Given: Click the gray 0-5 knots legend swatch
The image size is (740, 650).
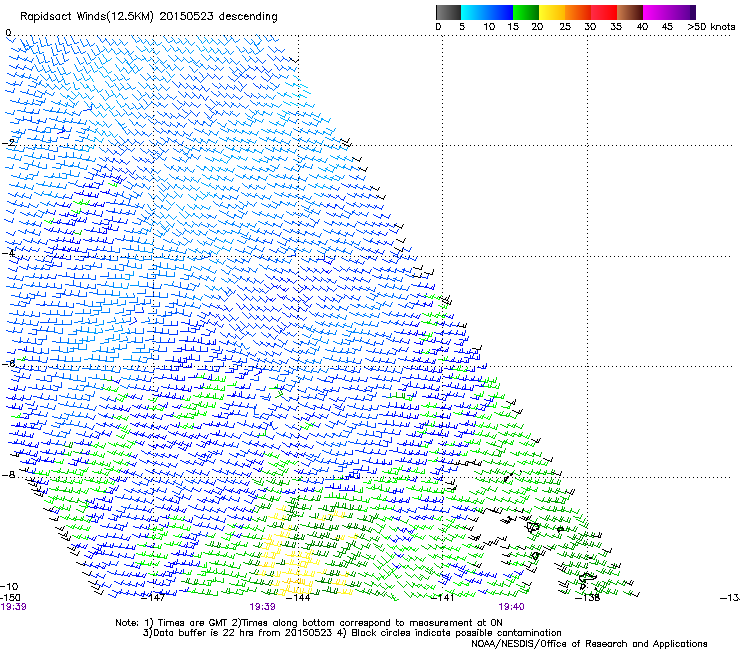Looking at the screenshot, I should [x=448, y=12].
